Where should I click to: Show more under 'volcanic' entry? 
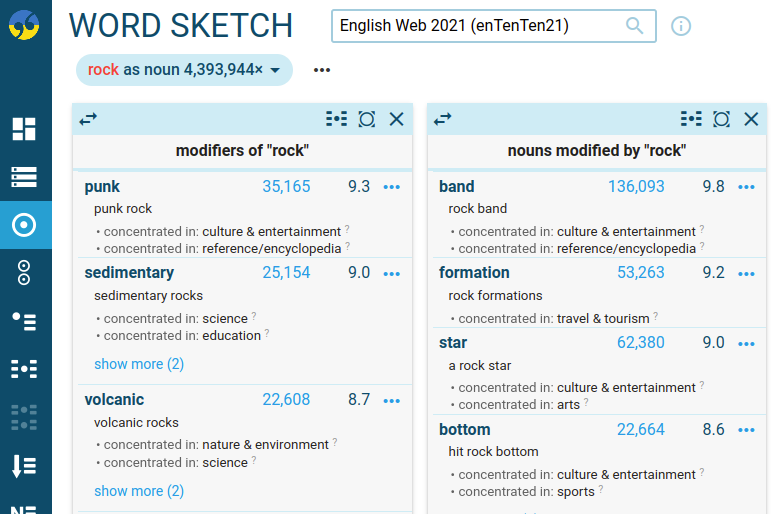click(139, 491)
